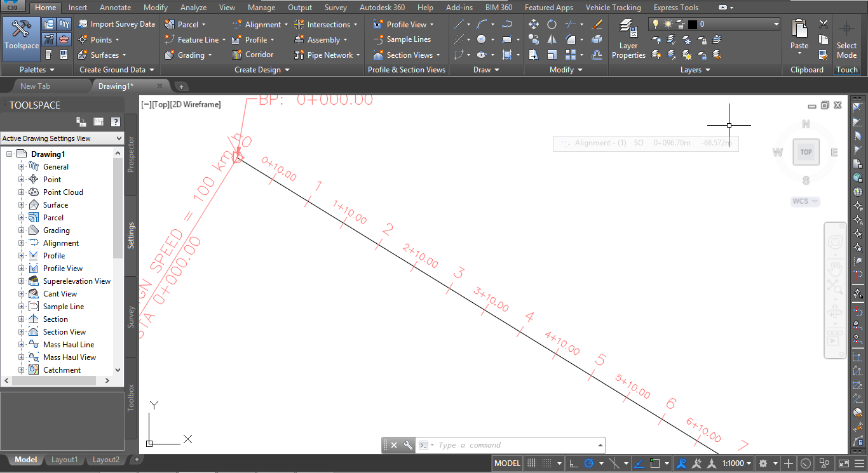Open the Intersections dropdown
Viewport: 868px width, 473px height.
[325, 24]
